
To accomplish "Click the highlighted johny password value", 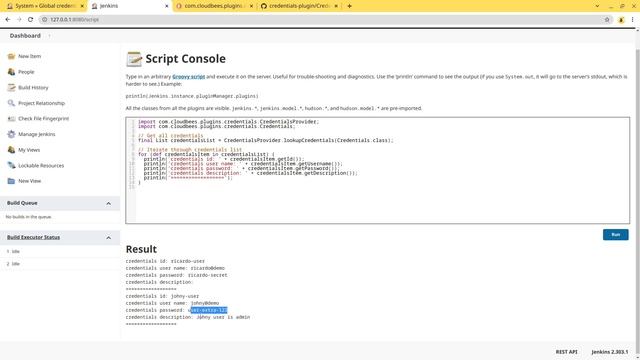I will [x=209, y=310].
